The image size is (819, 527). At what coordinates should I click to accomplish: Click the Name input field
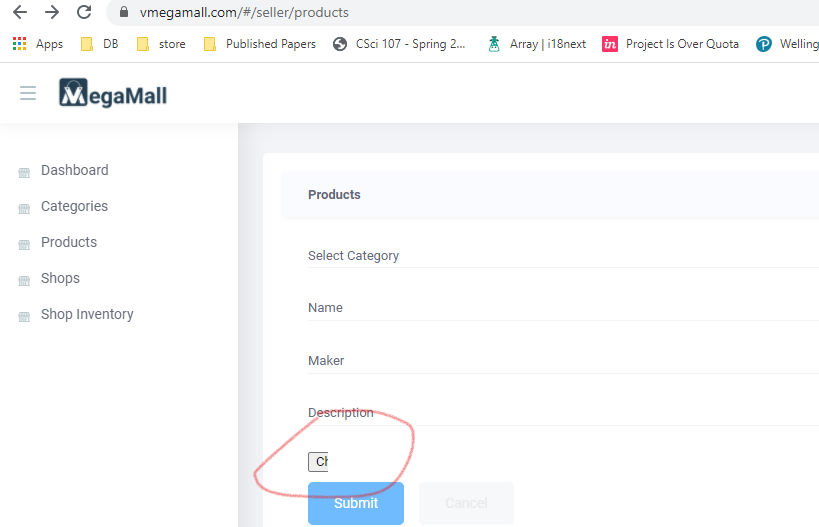click(560, 308)
